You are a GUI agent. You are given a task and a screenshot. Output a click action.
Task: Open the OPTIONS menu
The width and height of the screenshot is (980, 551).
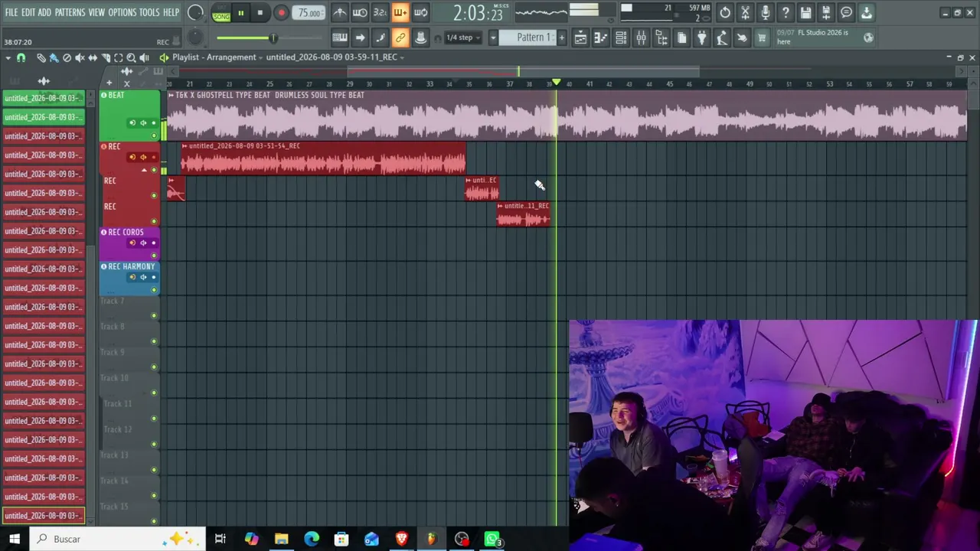tap(122, 12)
